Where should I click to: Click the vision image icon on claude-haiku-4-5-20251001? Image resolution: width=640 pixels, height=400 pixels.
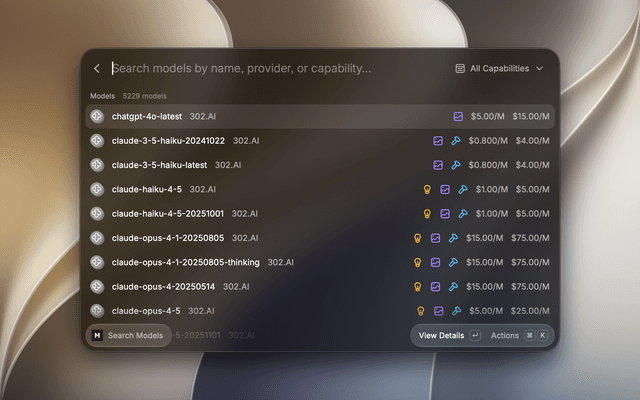tap(445, 213)
